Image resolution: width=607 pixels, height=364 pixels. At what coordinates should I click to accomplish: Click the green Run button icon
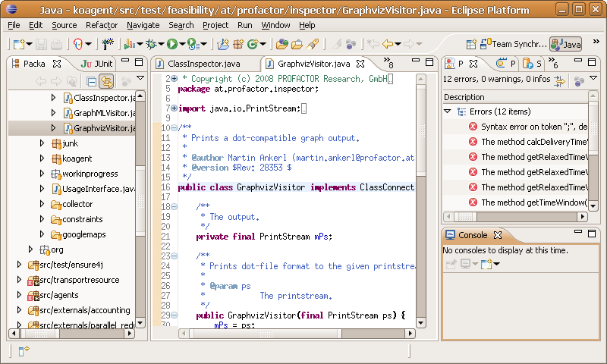172,44
